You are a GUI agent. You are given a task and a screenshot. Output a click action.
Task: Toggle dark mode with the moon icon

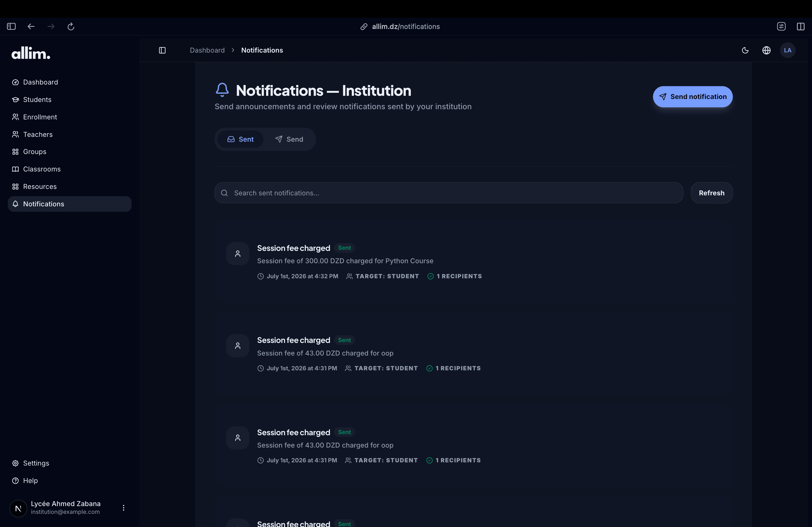point(745,50)
